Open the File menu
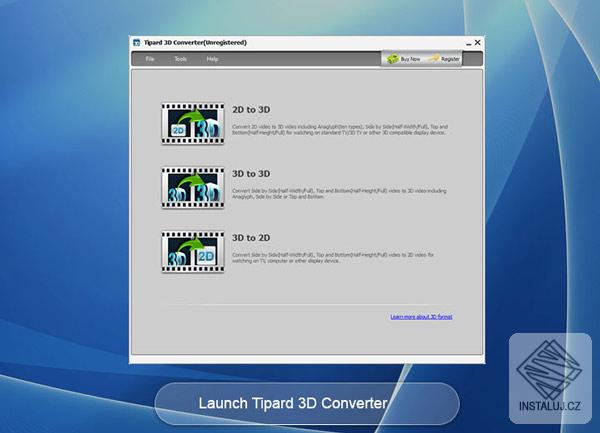600x433 pixels. [150, 59]
